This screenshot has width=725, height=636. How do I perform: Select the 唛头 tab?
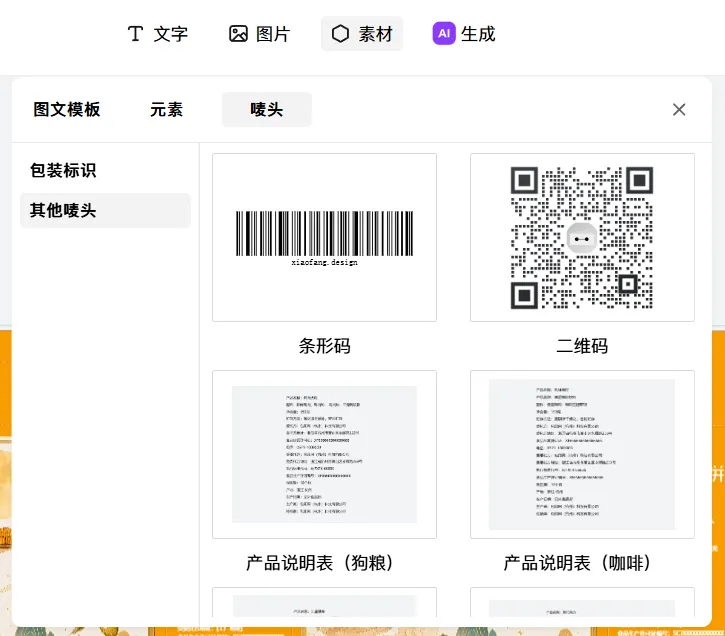pyautogui.click(x=267, y=110)
